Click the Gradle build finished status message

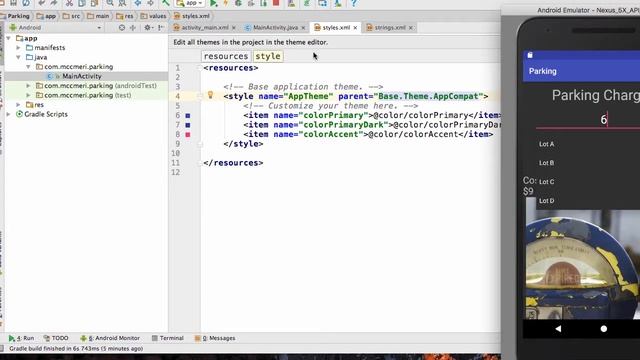click(76, 349)
